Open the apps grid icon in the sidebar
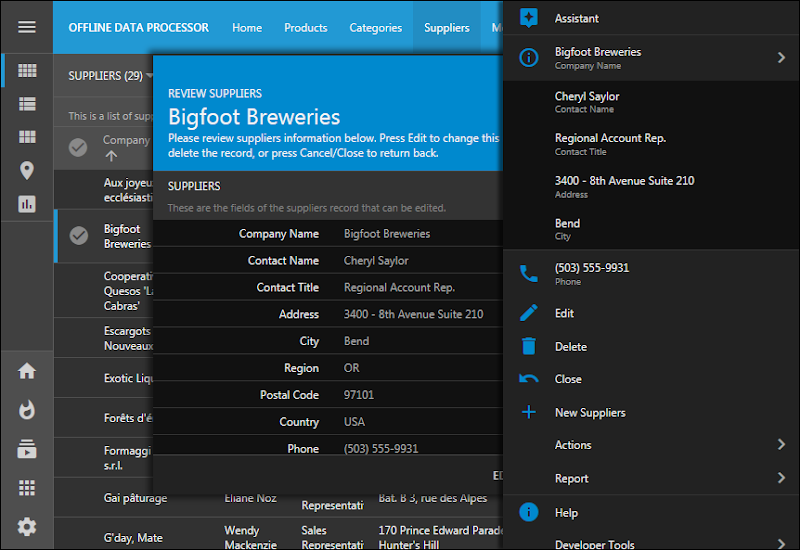The height and width of the screenshot is (550, 800). click(27, 488)
